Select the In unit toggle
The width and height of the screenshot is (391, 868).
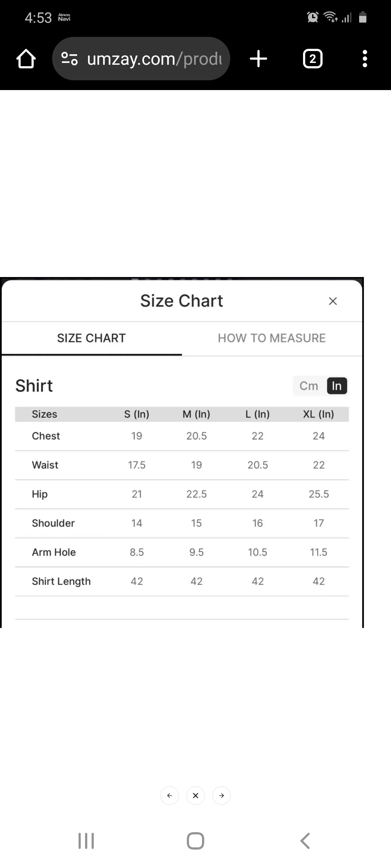pyautogui.click(x=337, y=386)
